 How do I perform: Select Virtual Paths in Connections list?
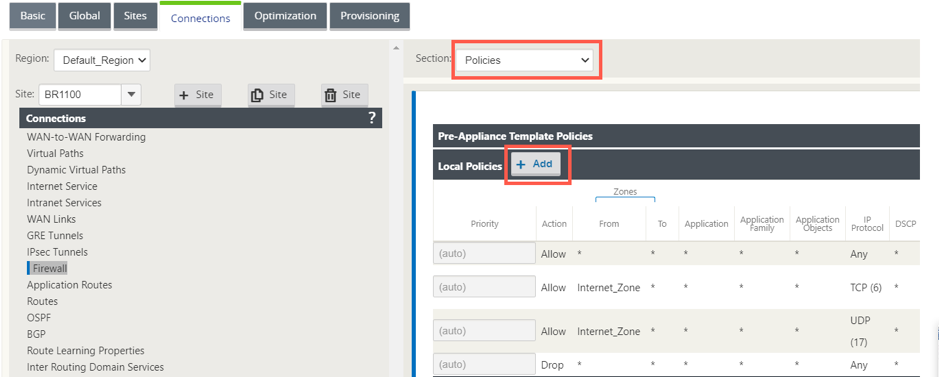pos(55,153)
